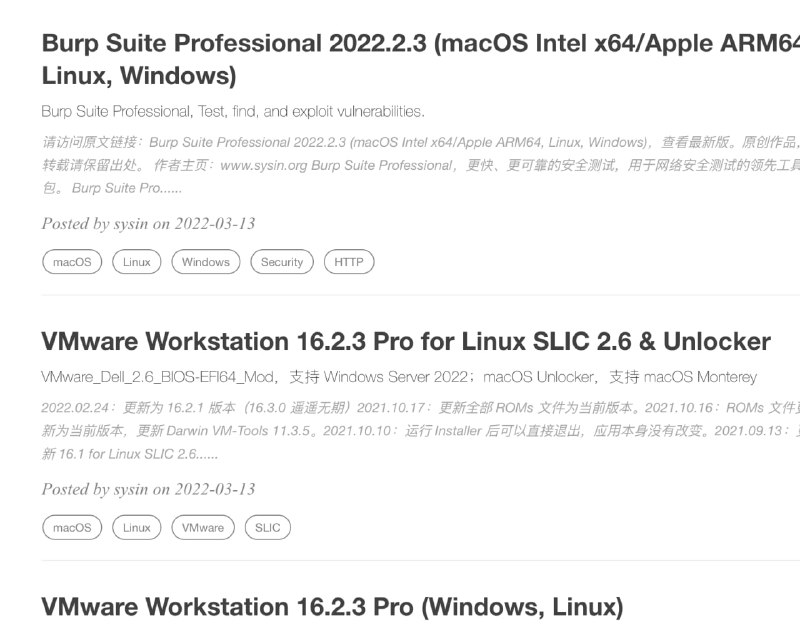Viewport: 800px width, 637px height.
Task: Select the macOS tag under VMware post
Action: tap(71, 527)
